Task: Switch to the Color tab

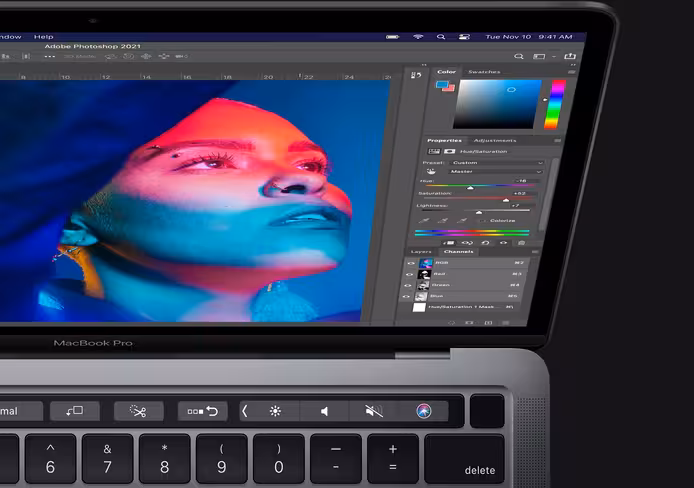Action: (446, 71)
